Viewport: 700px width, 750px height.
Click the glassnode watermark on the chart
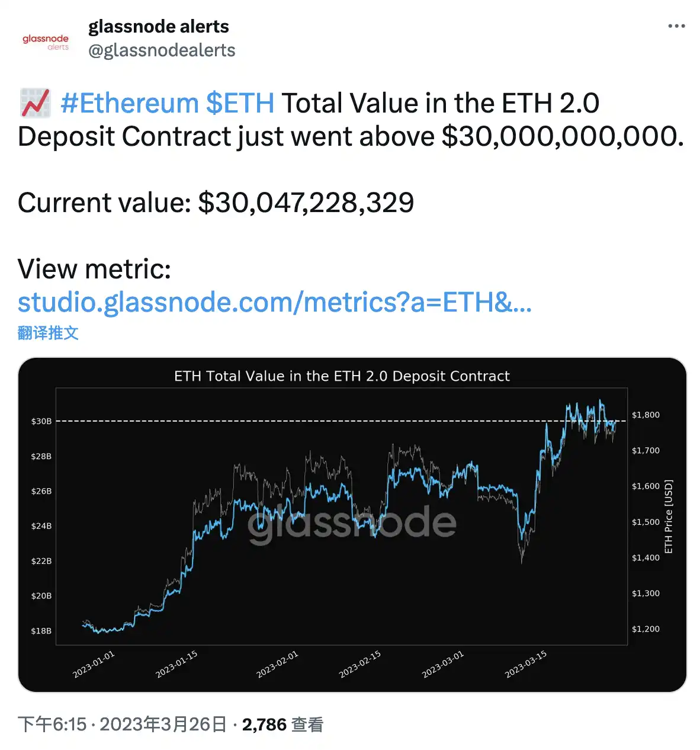(x=352, y=524)
